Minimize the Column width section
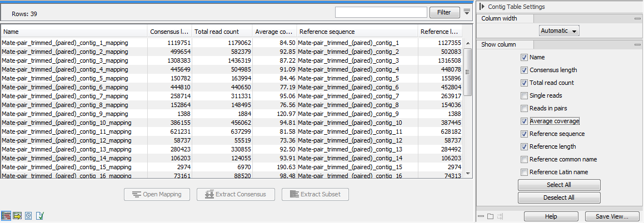The image size is (644, 223). [637, 18]
